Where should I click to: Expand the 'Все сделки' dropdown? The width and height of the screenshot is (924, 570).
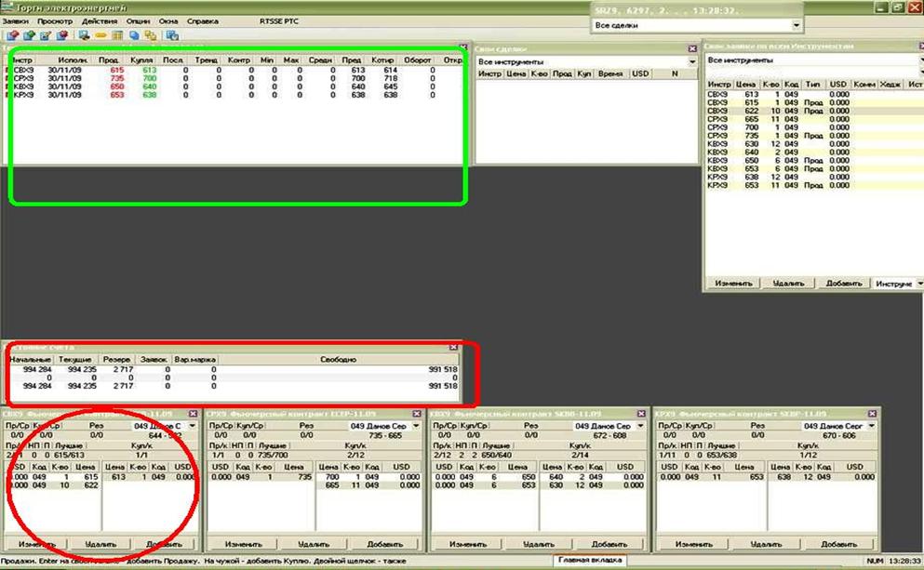[x=797, y=26]
